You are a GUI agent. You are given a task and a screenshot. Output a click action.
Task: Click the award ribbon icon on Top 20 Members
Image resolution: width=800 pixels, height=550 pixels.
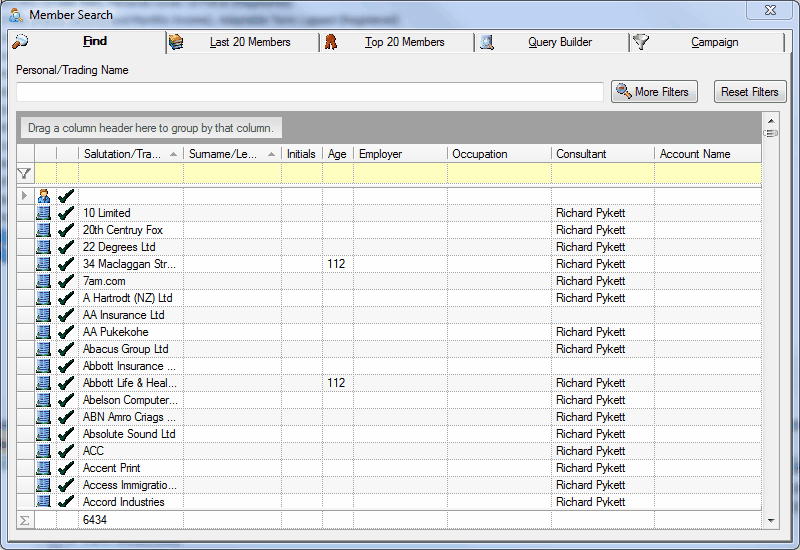tap(331, 42)
